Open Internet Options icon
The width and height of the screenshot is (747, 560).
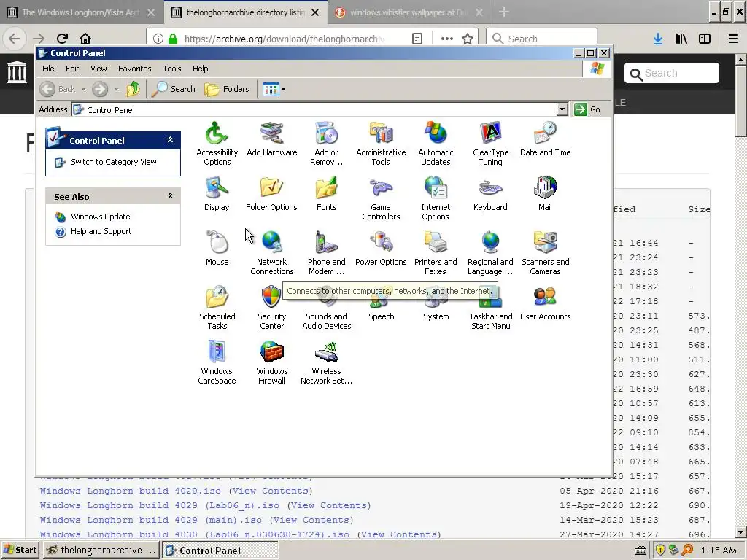[x=436, y=198]
